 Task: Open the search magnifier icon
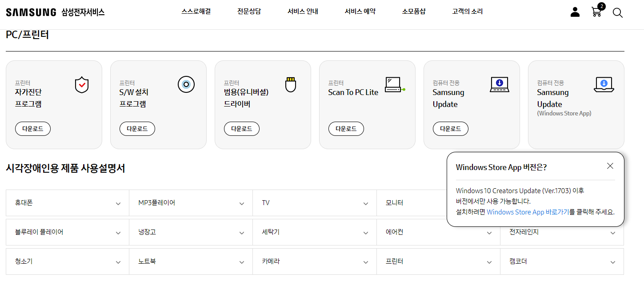pyautogui.click(x=618, y=13)
